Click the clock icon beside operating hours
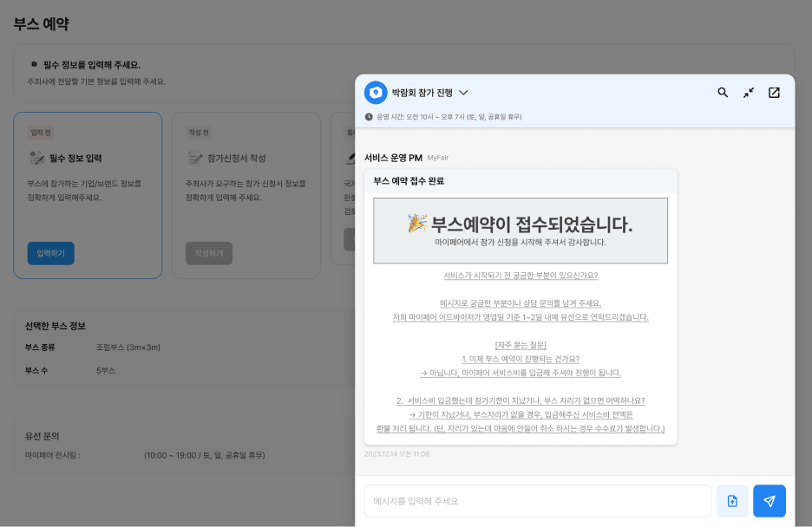This screenshot has height=527, width=812. (x=369, y=116)
